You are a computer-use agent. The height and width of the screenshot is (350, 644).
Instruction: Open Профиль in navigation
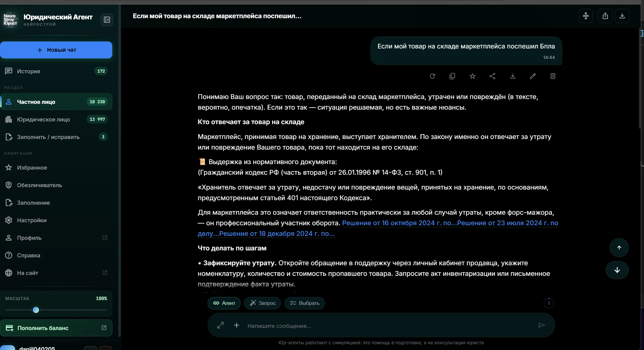click(x=56, y=238)
